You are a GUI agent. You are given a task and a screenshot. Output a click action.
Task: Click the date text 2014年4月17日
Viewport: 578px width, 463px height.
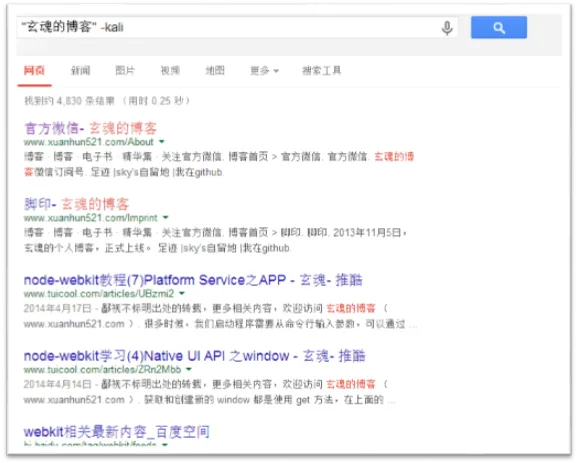(x=58, y=308)
